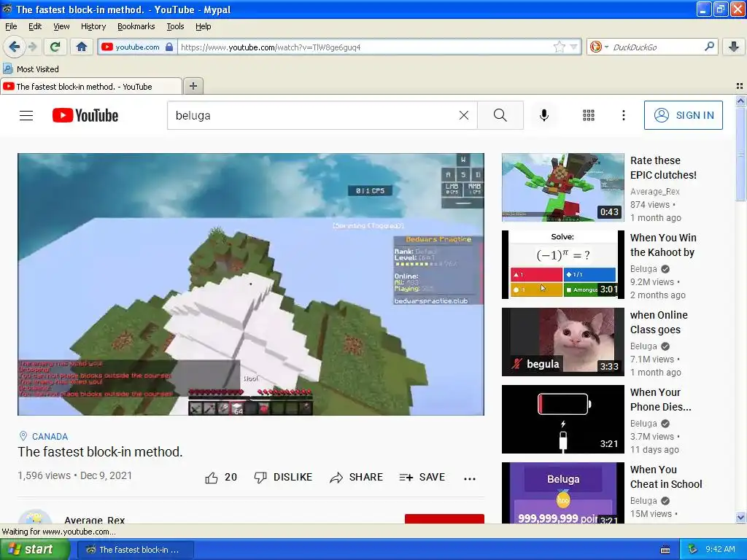Click the page scrollbar up arrow
Image resolution: width=747 pixels, height=560 pixels.
(740, 101)
